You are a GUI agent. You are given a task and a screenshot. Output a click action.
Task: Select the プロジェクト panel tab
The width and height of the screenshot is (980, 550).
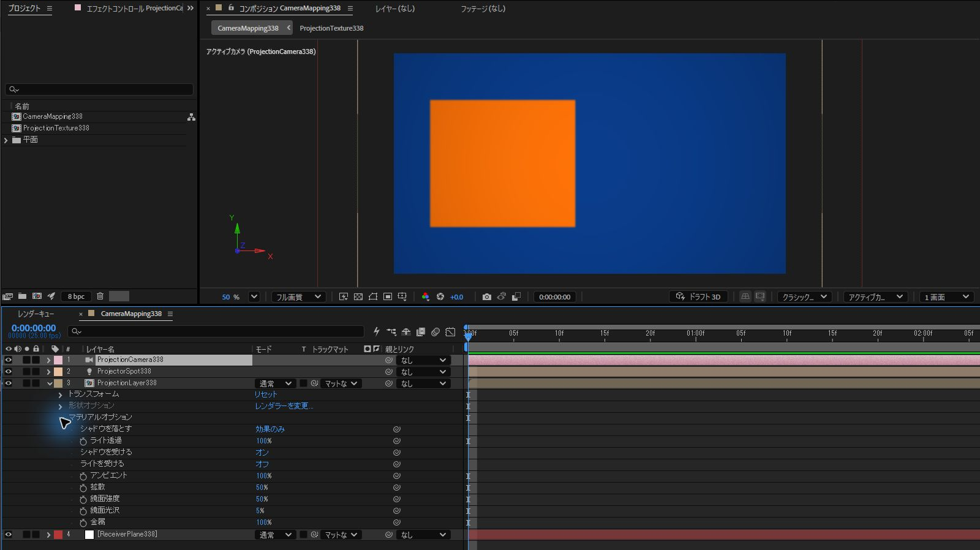[24, 9]
